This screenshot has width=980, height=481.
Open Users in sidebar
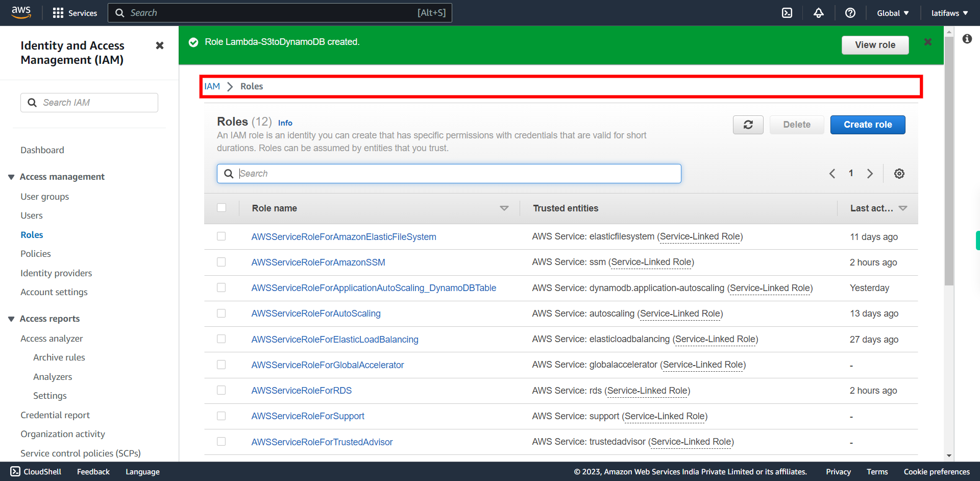(32, 215)
